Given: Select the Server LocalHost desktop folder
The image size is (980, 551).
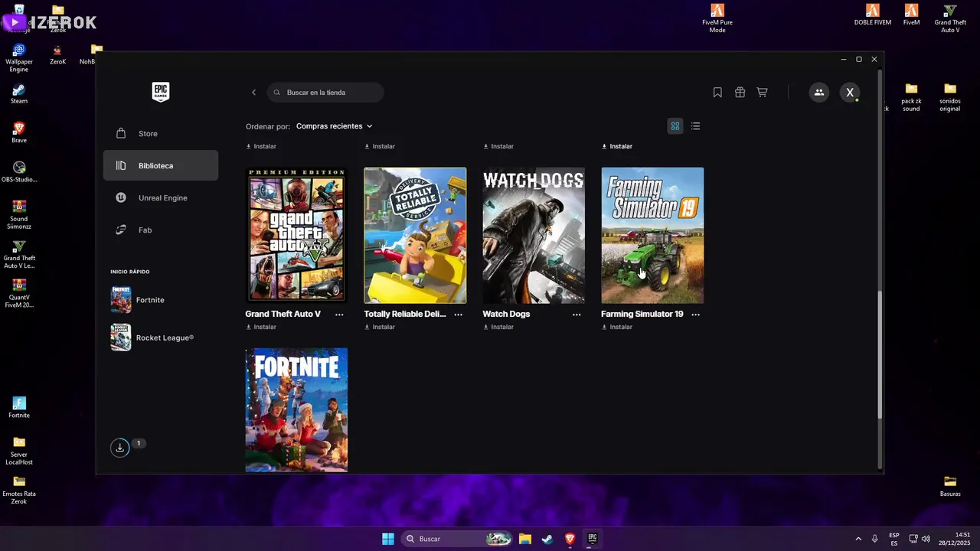Looking at the screenshot, I should click(19, 451).
